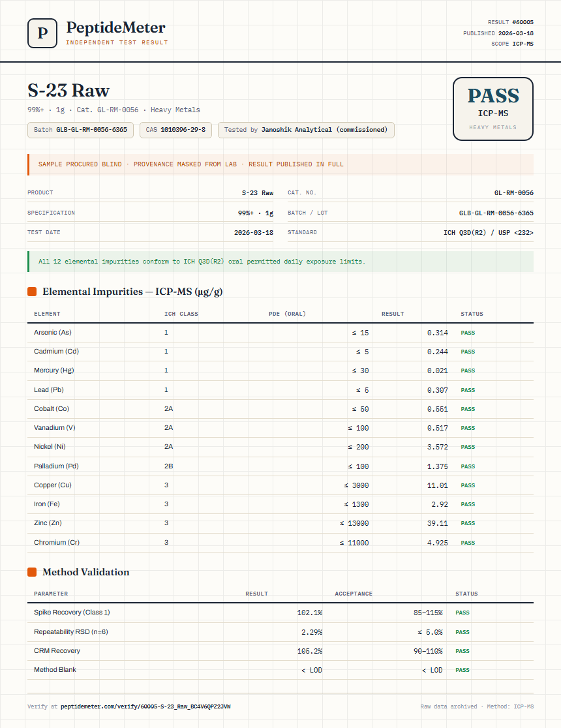The height and width of the screenshot is (728, 561).
Task: Click the orange square beside Elemental Impurities heading
Action: click(32, 292)
